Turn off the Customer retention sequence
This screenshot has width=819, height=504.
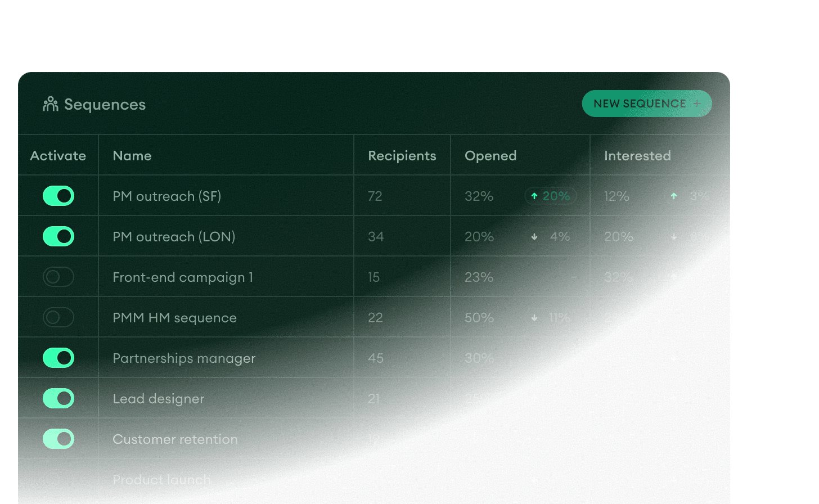[x=58, y=439]
